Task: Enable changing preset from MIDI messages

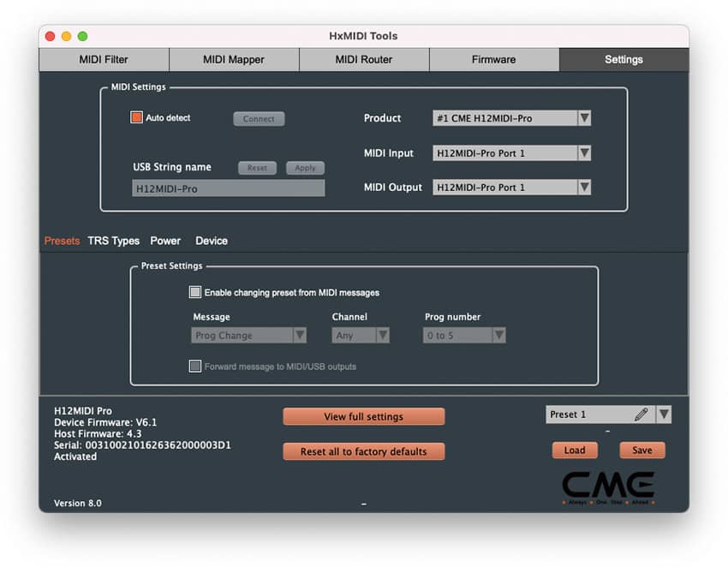Action: pos(195,292)
